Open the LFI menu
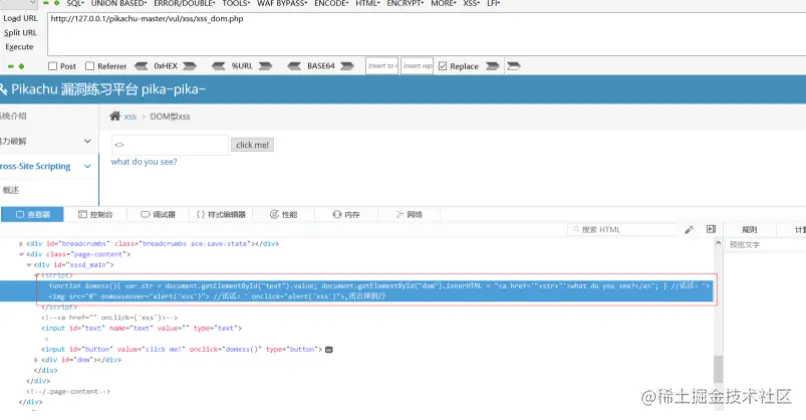Image resolution: width=806 pixels, height=420 pixels. tap(493, 4)
